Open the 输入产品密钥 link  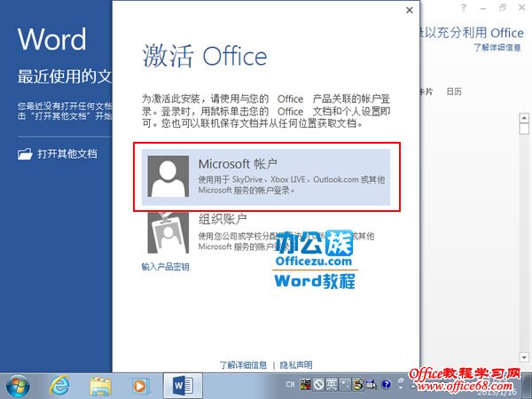pos(165,267)
